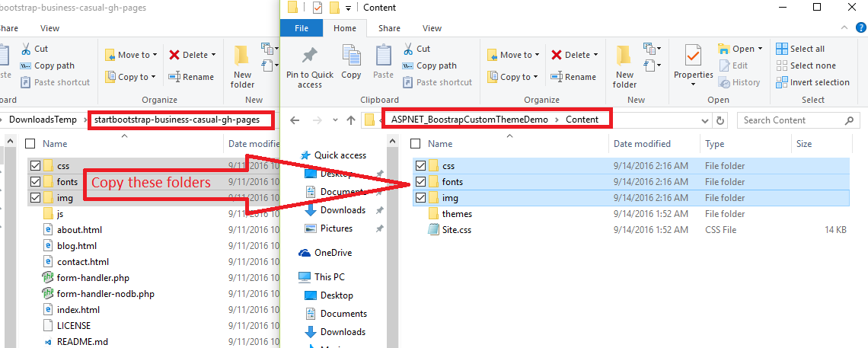The height and width of the screenshot is (348, 868).
Task: Click the Search Content input field
Action: [799, 120]
